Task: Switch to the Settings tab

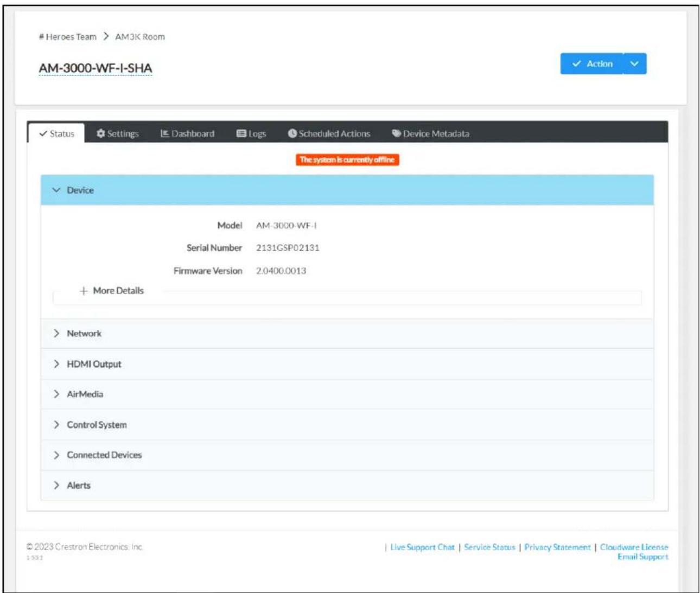Action: [118, 133]
